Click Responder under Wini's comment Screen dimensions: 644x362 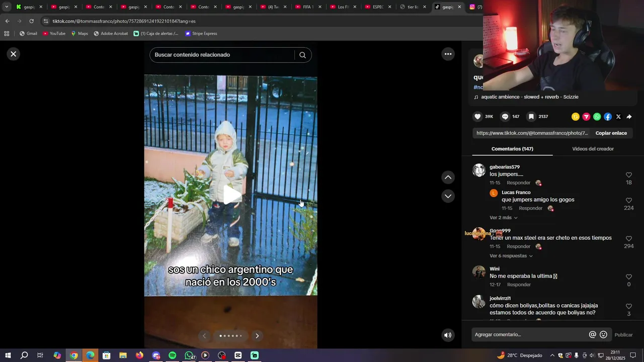[519, 285]
